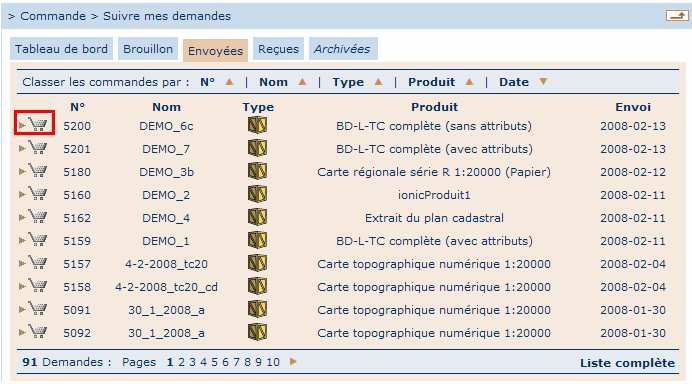Expand order 5092 row triangle
Viewport: 692px width, 384px height.
point(22,332)
